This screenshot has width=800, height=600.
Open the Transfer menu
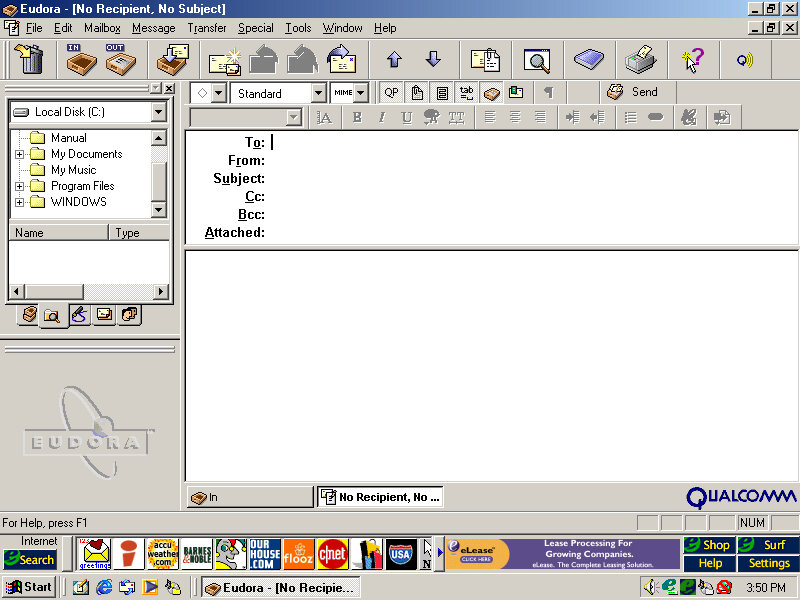click(206, 28)
